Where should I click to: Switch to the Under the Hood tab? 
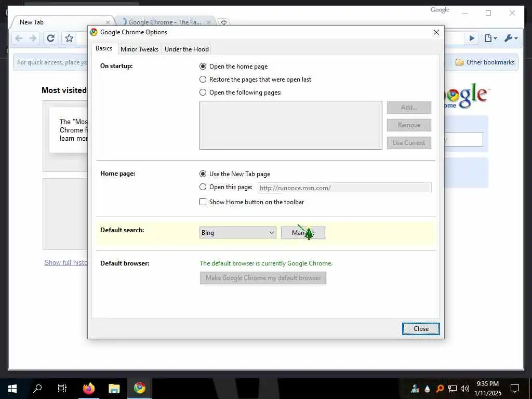(x=187, y=49)
